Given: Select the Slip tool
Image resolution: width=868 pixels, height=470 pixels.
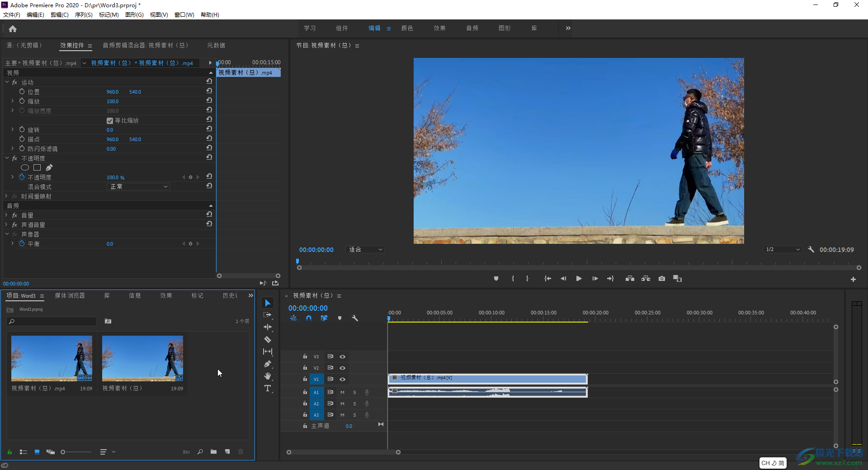Looking at the screenshot, I should pos(268,351).
